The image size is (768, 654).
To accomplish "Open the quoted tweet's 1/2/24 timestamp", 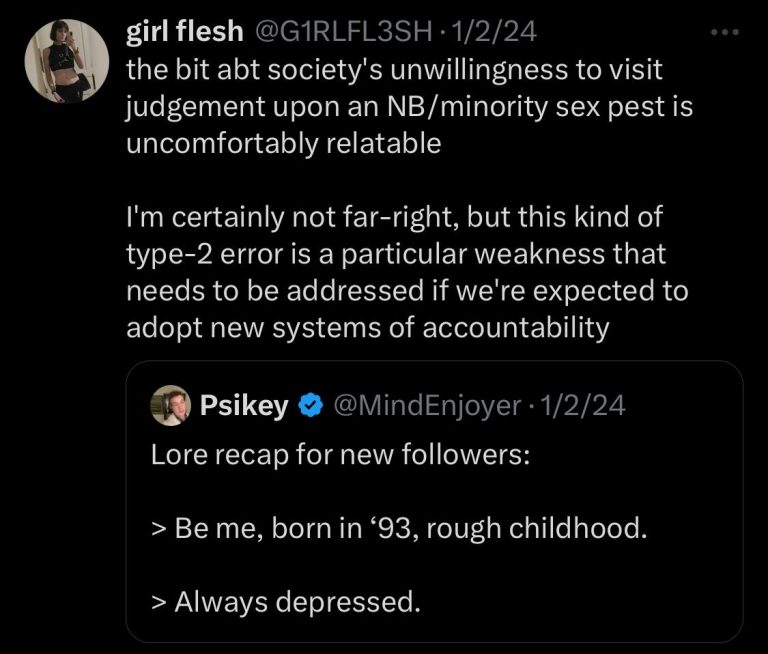I will coord(585,405).
